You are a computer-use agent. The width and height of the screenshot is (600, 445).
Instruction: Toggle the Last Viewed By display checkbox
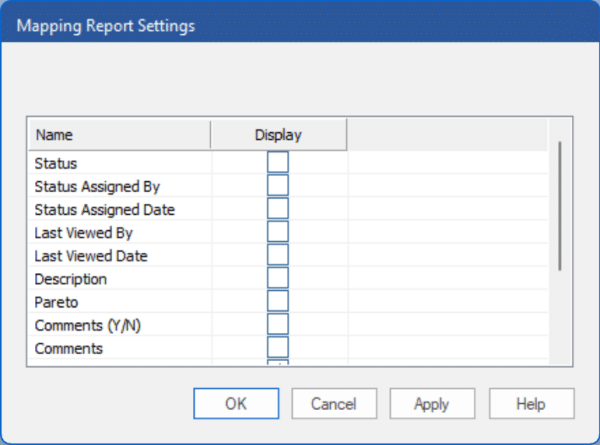click(x=278, y=232)
